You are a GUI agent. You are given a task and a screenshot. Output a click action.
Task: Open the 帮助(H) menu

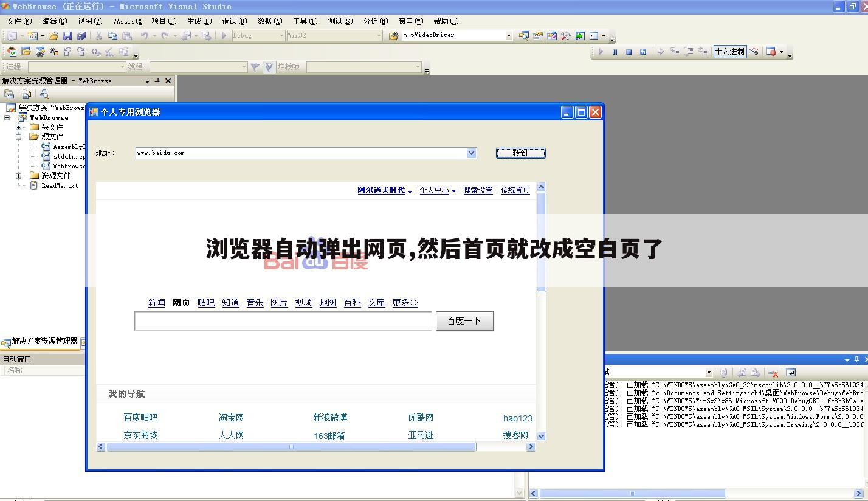tap(446, 21)
